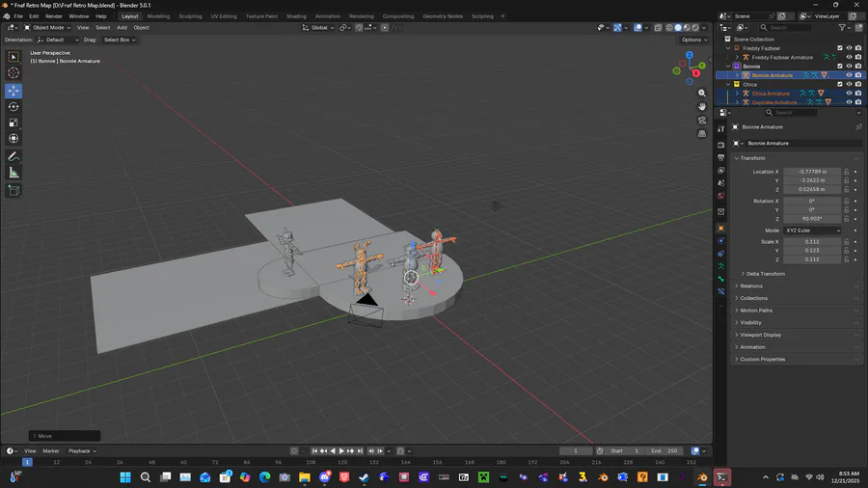Open the timeline Marker menu
868x488 pixels.
click(51, 451)
